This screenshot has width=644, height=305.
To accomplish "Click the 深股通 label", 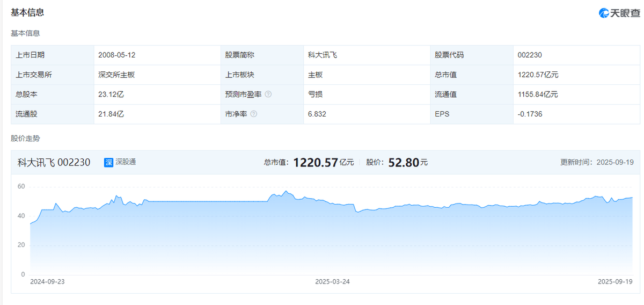I will point(126,162).
